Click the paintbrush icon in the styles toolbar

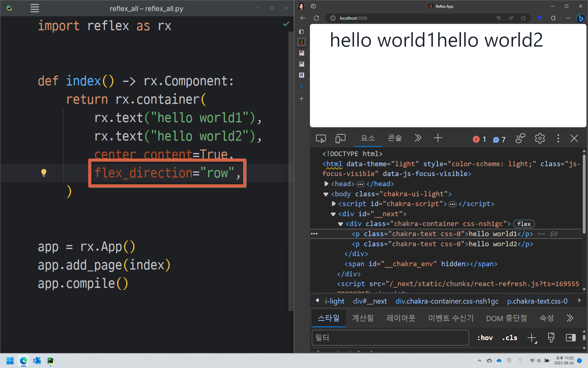[x=551, y=338]
